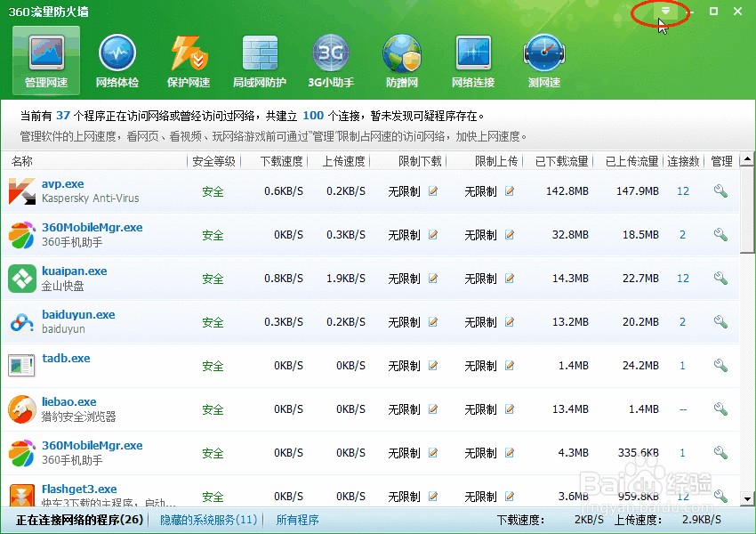
Task: Click the manage wrench icon for tadb.exe
Action: (x=720, y=365)
